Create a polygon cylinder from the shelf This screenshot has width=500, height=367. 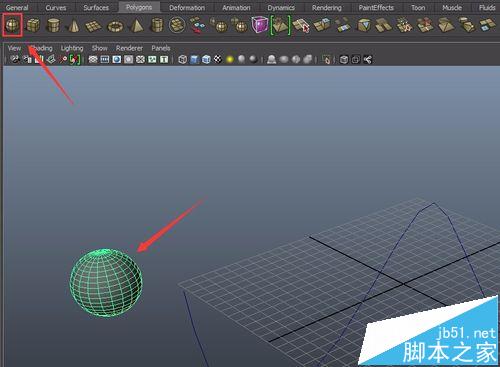[x=53, y=25]
